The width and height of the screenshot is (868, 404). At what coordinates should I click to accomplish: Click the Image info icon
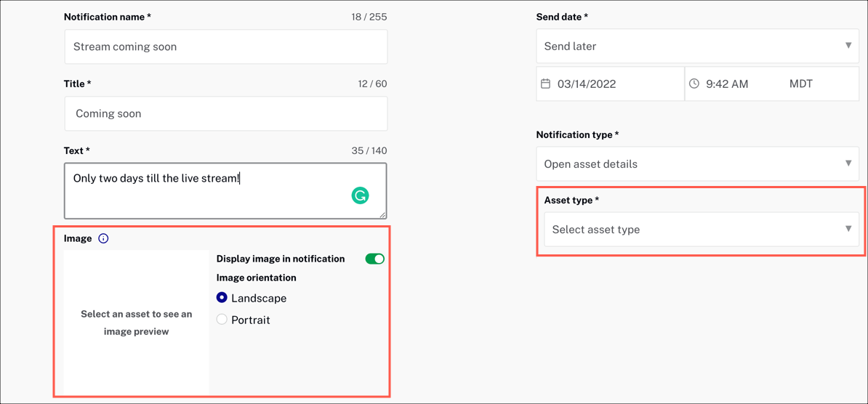tap(103, 239)
